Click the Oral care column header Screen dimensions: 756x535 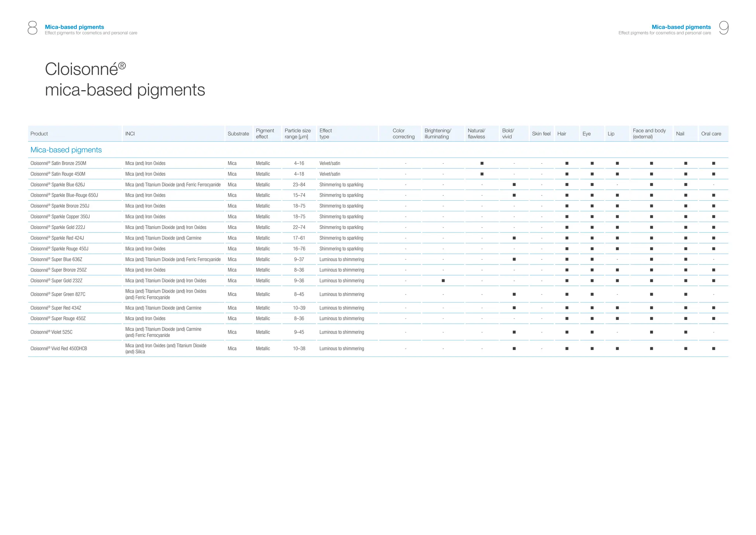pyautogui.click(x=711, y=134)
